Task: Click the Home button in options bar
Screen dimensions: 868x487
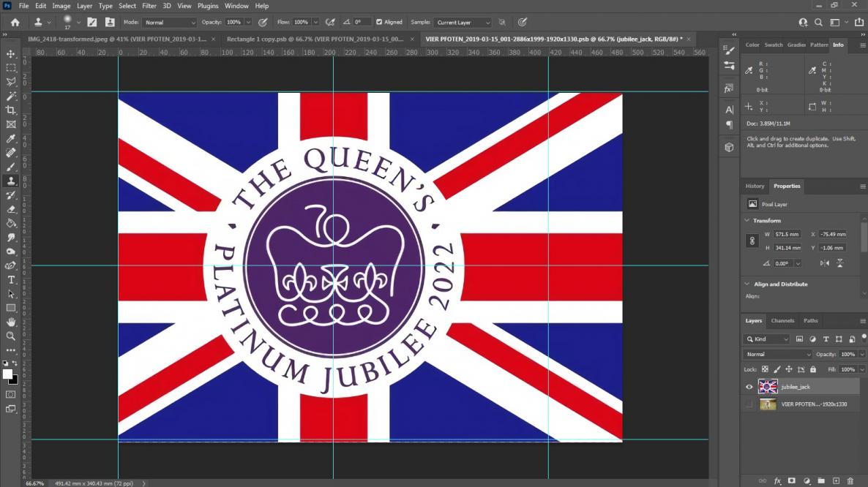Action: [x=15, y=22]
